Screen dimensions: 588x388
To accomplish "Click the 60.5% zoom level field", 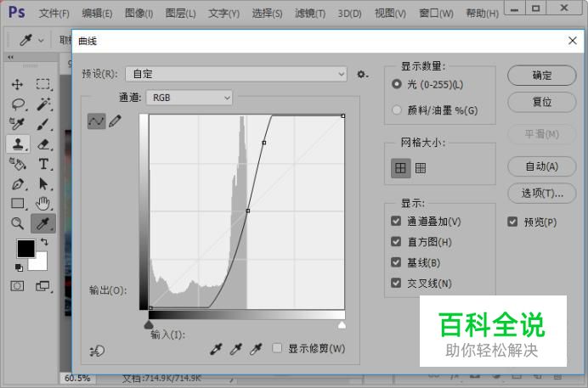I will coord(77,378).
